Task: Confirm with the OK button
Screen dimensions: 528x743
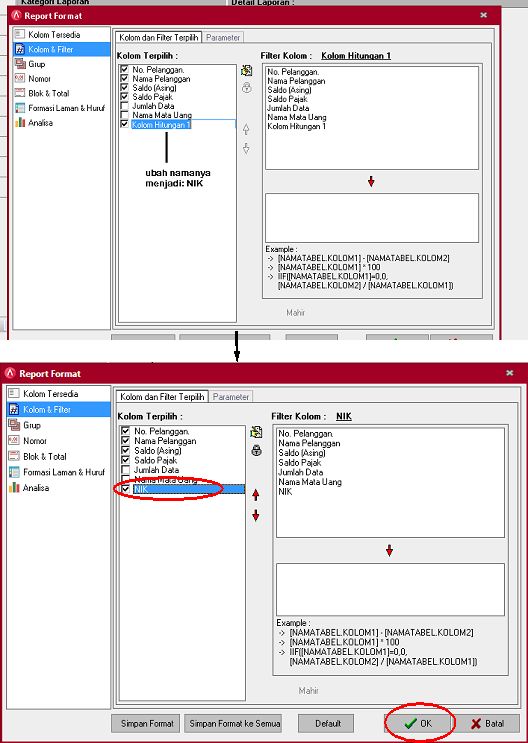Action: tap(419, 723)
